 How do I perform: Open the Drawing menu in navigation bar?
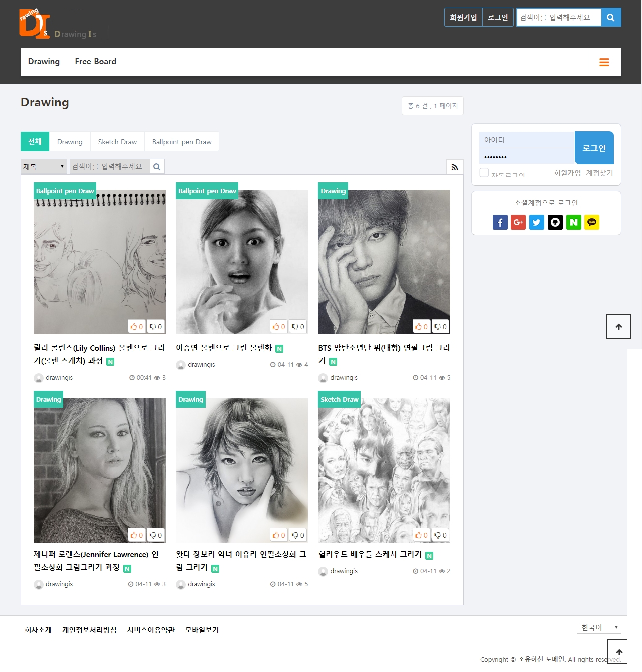[44, 62]
